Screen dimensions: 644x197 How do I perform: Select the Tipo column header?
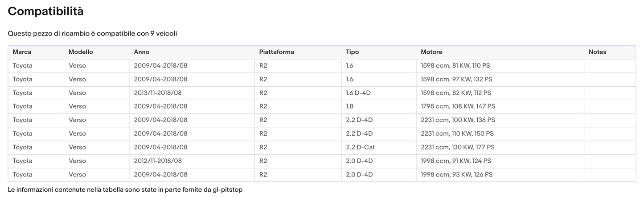coord(352,52)
